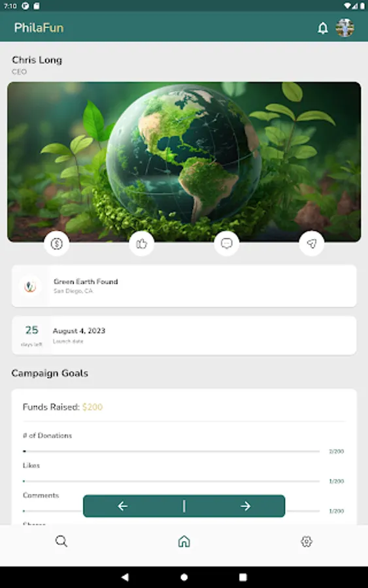Click the August 4, 2023 launch date card
This screenshot has width=368, height=588.
pyautogui.click(x=184, y=336)
